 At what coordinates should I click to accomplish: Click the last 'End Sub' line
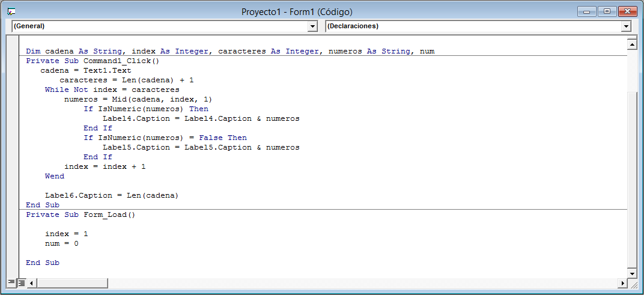[43, 263]
